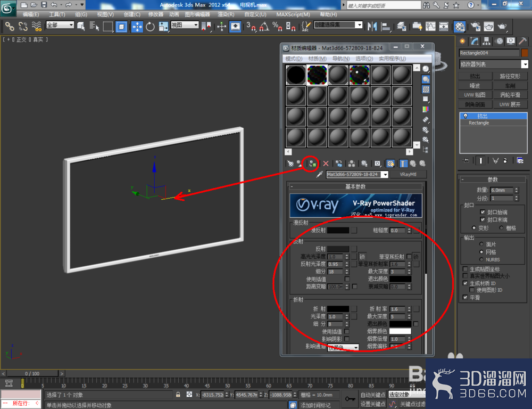The height and width of the screenshot is (409, 532).
Task: Toggle 平滑 checkbox
Action: 465,298
